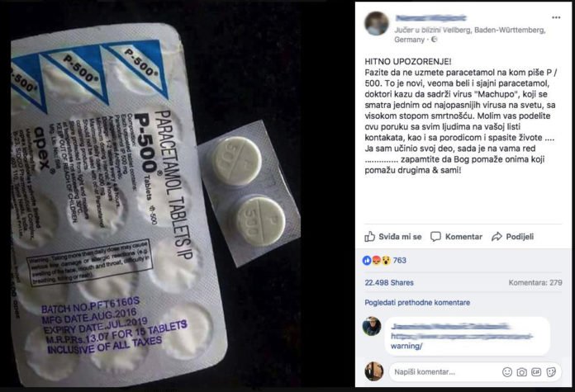Image resolution: width=575 pixels, height=392 pixels.
Task: Open the sticker picker icon
Action: [x=551, y=372]
